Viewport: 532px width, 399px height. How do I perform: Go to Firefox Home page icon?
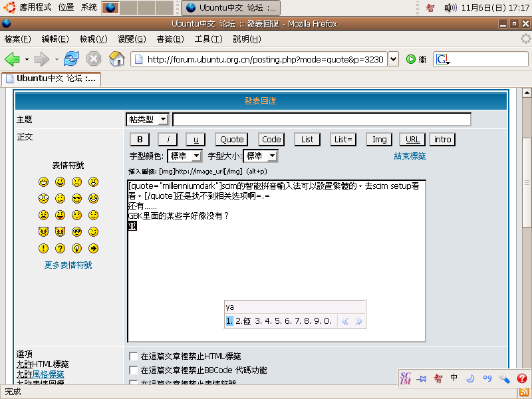116,59
